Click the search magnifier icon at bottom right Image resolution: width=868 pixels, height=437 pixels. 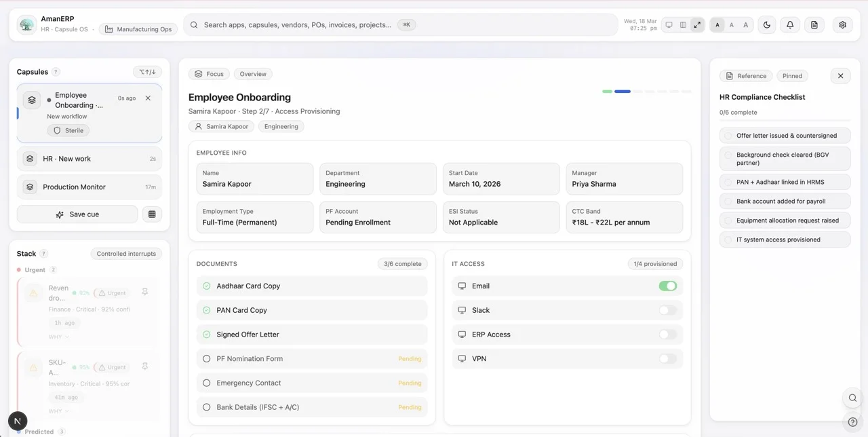click(x=852, y=398)
